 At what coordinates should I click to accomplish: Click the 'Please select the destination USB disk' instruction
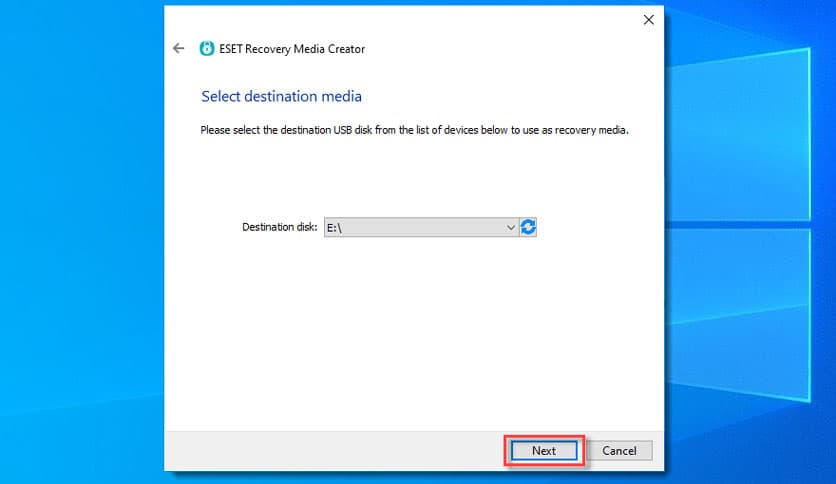click(x=414, y=130)
